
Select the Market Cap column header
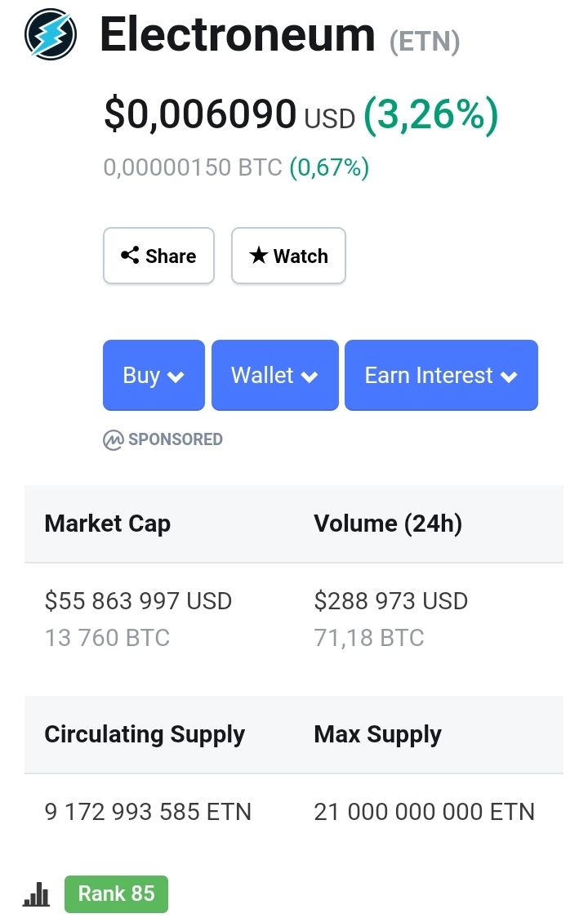pyautogui.click(x=108, y=524)
